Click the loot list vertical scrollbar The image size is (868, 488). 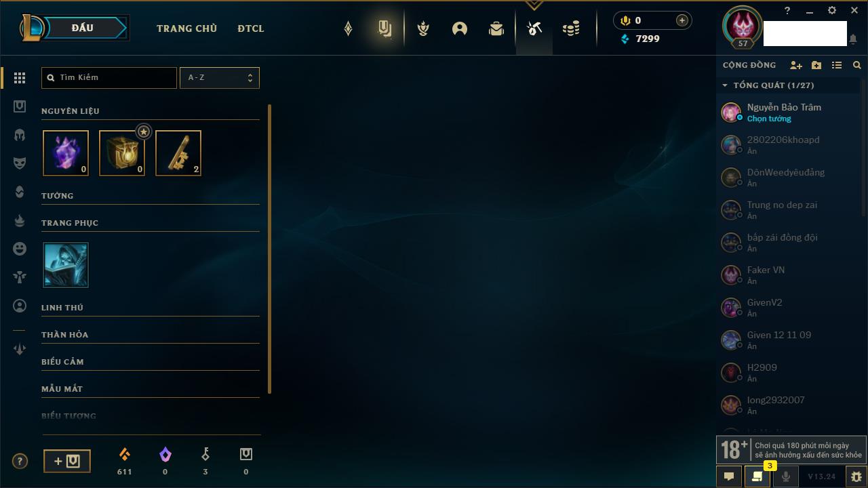point(270,249)
